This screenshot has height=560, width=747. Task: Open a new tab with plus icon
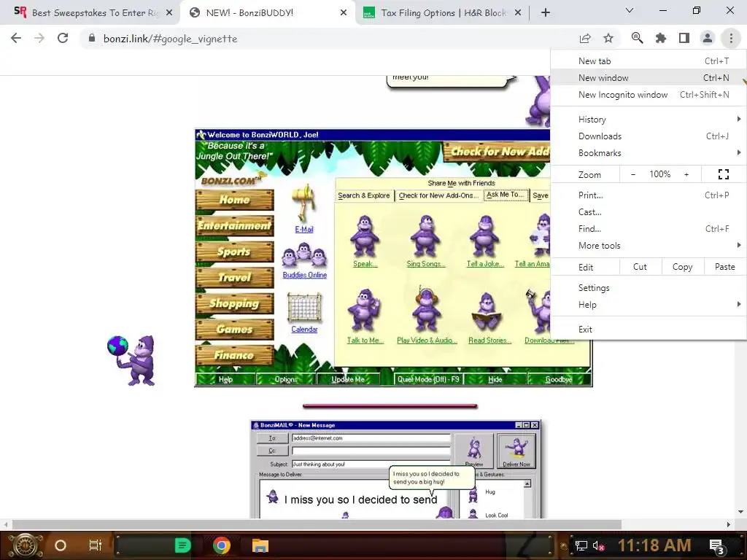546,13
